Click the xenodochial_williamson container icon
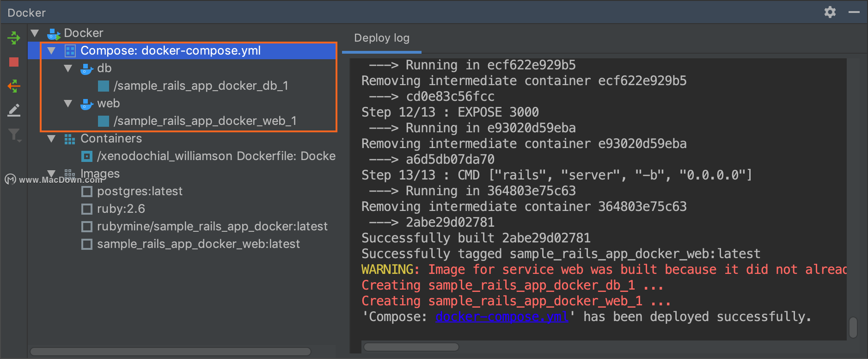The image size is (868, 359). pyautogui.click(x=87, y=156)
